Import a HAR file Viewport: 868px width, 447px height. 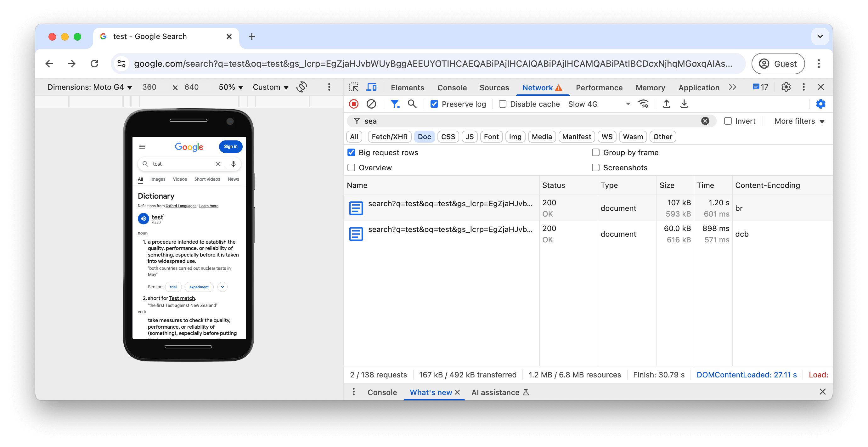(x=666, y=104)
